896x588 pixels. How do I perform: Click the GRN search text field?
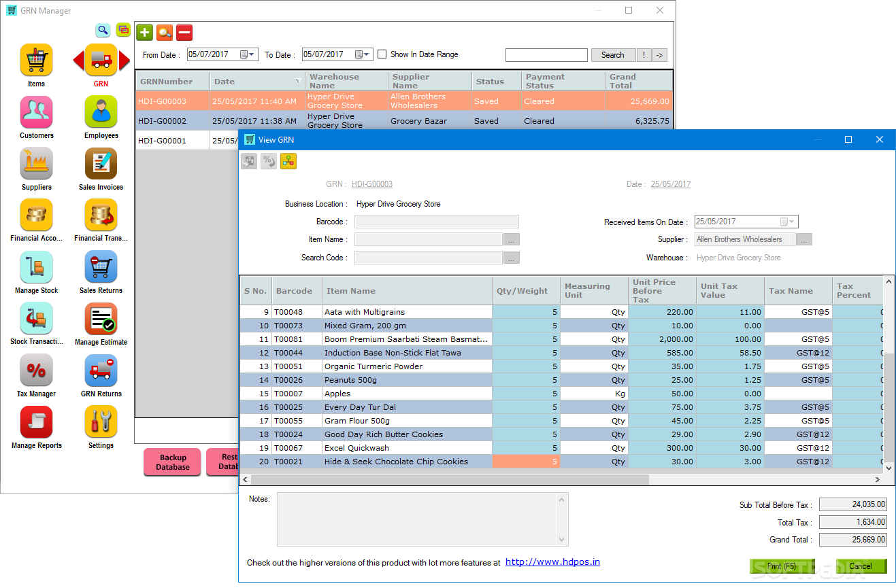point(546,55)
